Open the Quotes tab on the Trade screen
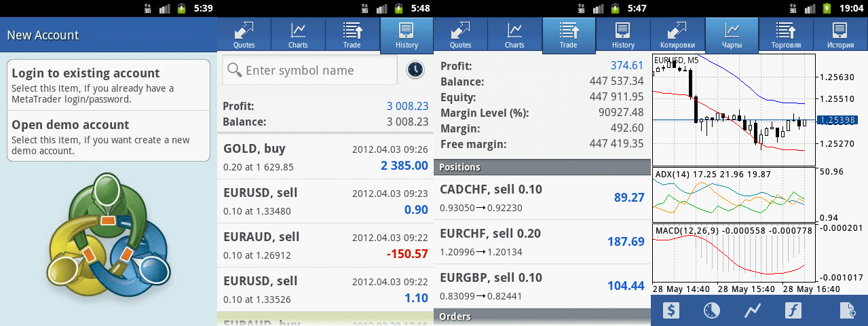The width and height of the screenshot is (868, 326). click(x=461, y=35)
